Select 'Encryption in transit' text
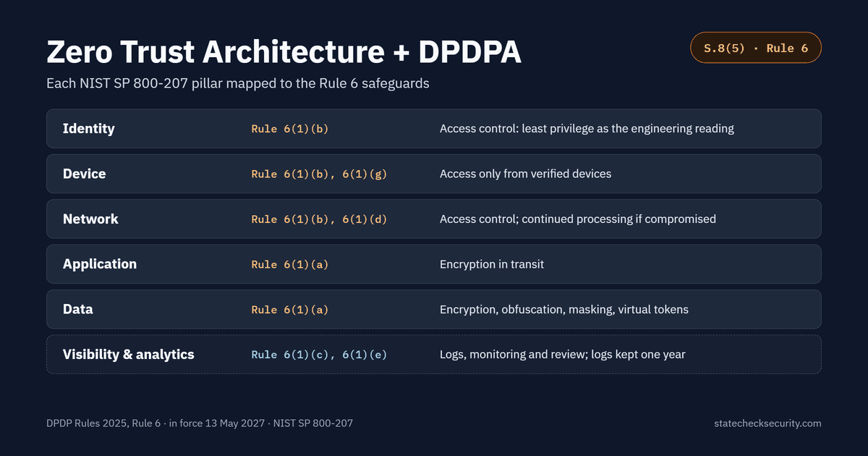 (x=492, y=264)
